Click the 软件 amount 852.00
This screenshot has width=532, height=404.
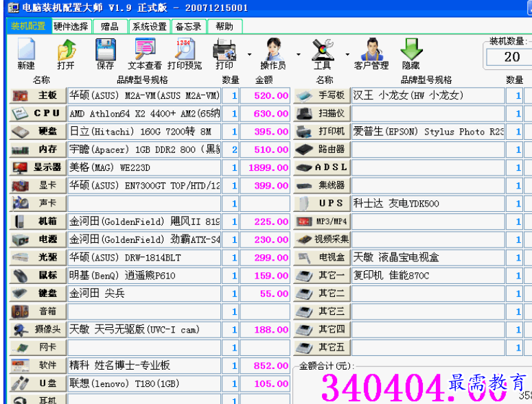pos(265,365)
